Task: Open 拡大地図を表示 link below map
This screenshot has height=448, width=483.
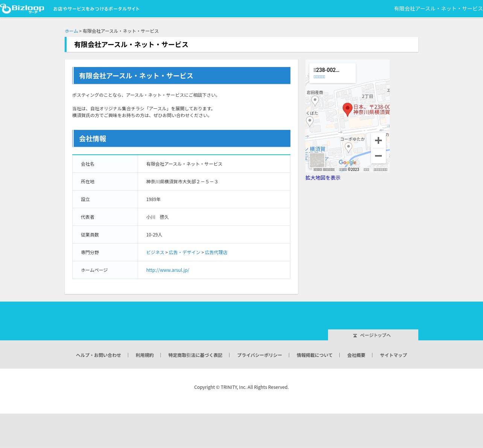Action: coord(323,178)
